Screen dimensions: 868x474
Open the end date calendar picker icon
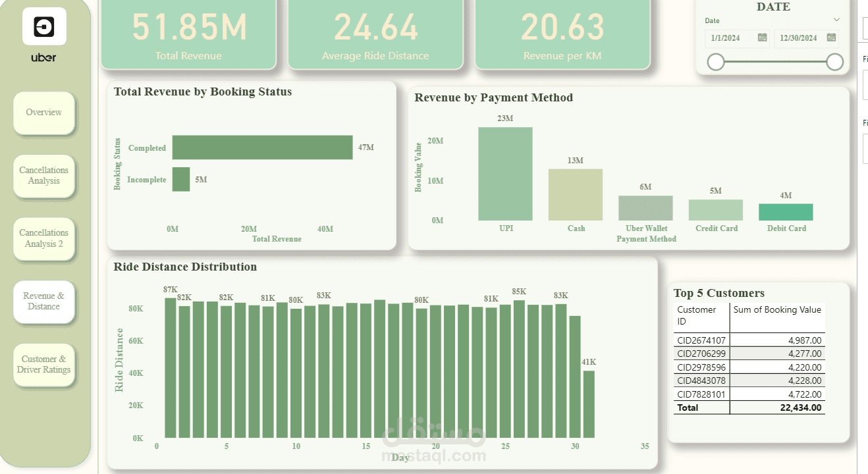(832, 38)
